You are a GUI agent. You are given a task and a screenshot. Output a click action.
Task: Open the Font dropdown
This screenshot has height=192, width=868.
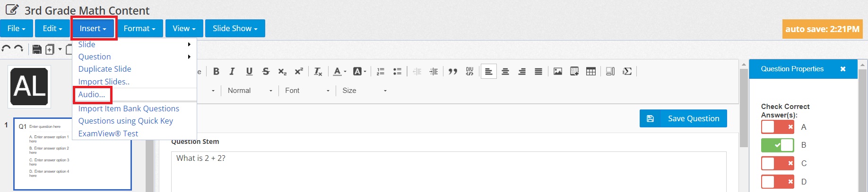pos(307,91)
